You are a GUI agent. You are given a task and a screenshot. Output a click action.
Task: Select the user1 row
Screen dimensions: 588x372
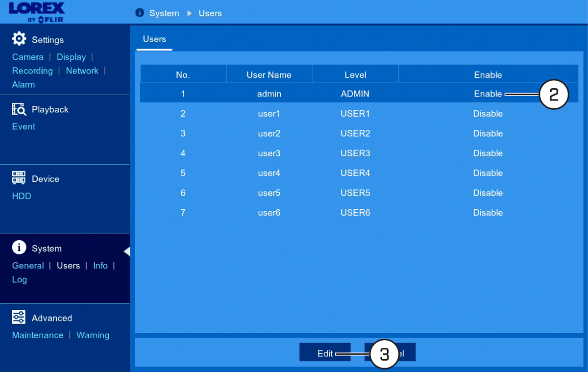coord(359,114)
